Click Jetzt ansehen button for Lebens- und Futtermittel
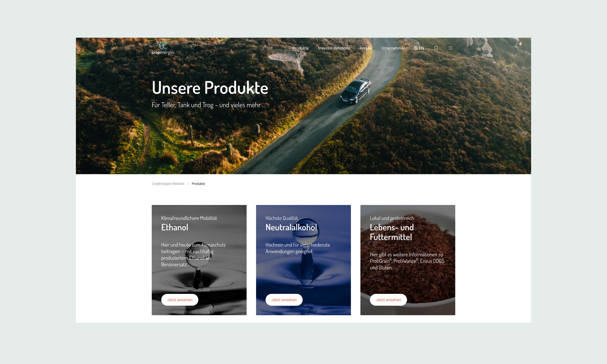This screenshot has height=364, width=607. click(388, 300)
